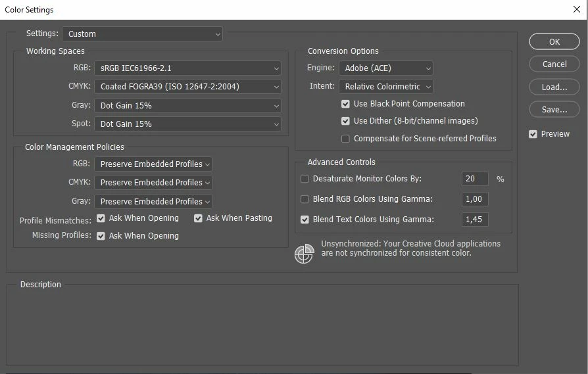This screenshot has height=374, width=588.
Task: Open the RGB color management policy dropdown
Action: pyautogui.click(x=153, y=164)
